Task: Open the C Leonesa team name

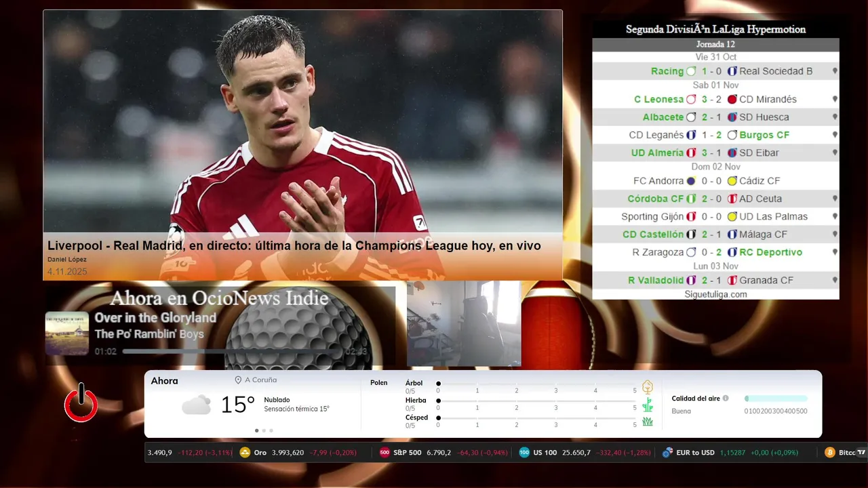Action: 658,99
